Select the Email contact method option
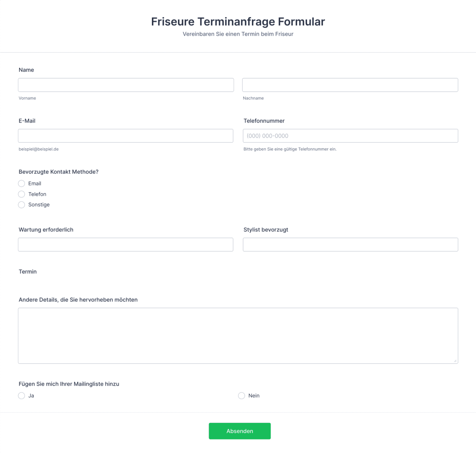 point(21,183)
